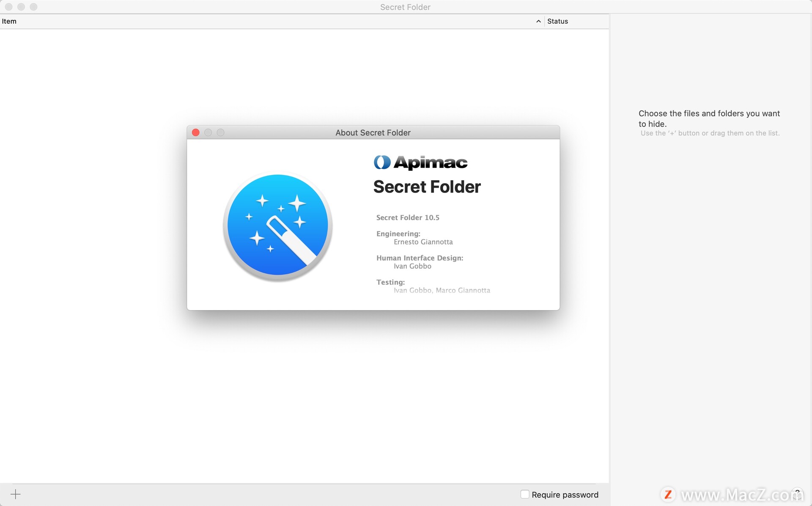Click the Apimac logo

pos(420,162)
